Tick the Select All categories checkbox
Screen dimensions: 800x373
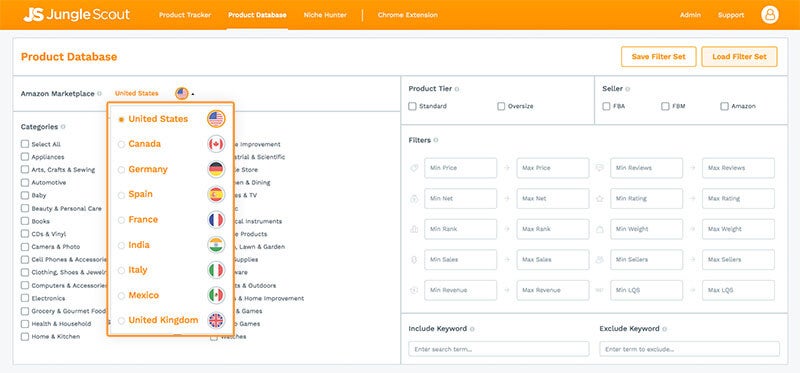click(x=24, y=144)
